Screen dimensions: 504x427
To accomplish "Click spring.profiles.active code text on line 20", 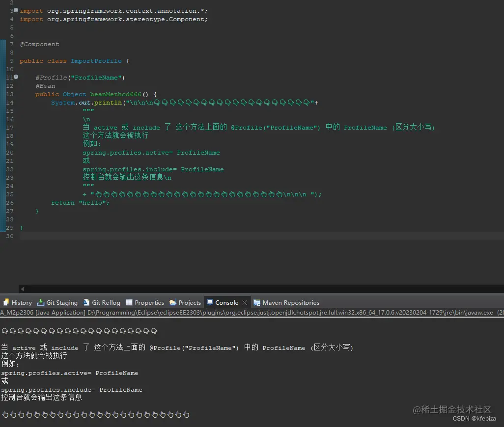I will coord(151,153).
